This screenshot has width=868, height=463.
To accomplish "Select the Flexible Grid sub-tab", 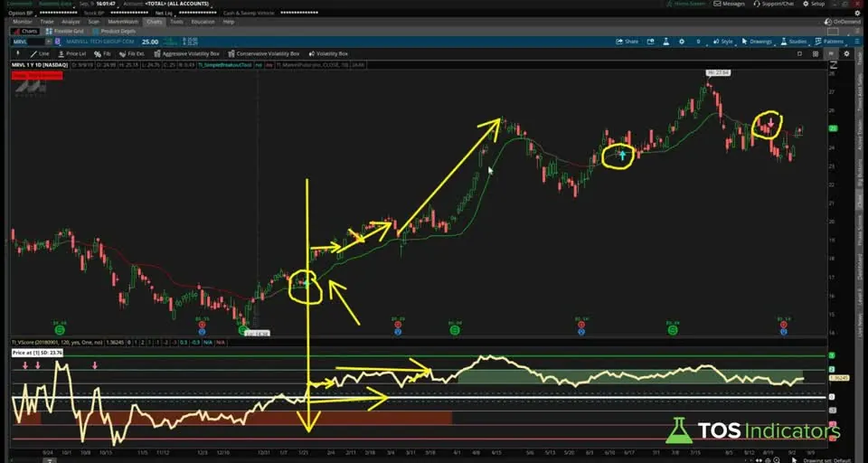I will (x=65, y=32).
